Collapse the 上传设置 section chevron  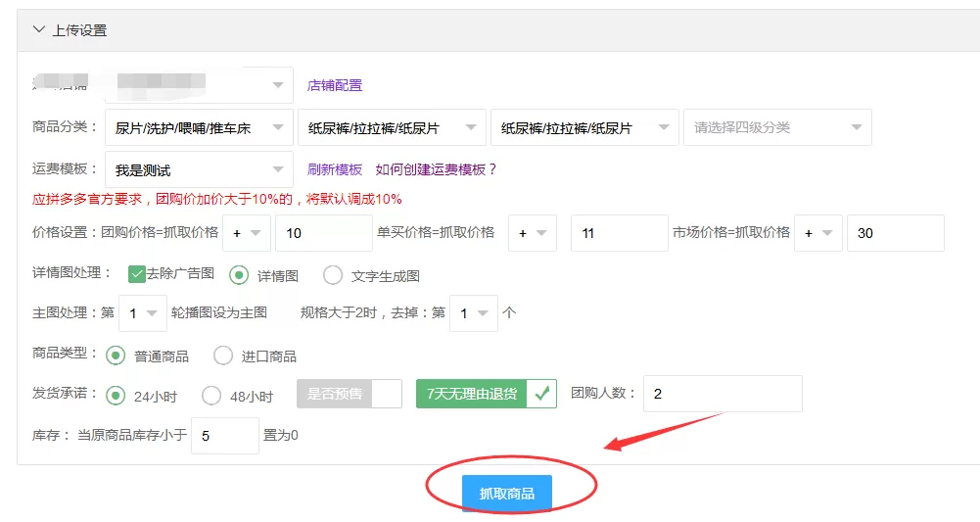point(39,29)
